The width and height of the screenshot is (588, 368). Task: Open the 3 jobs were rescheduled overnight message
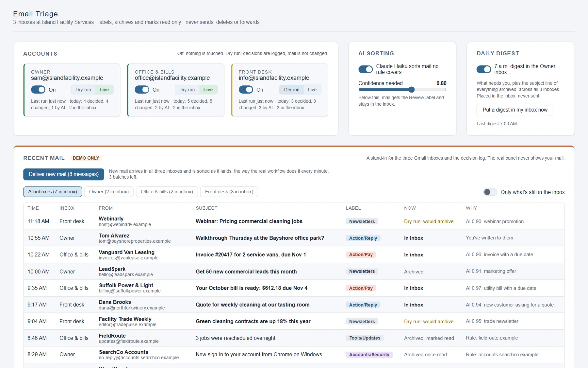pos(236,338)
